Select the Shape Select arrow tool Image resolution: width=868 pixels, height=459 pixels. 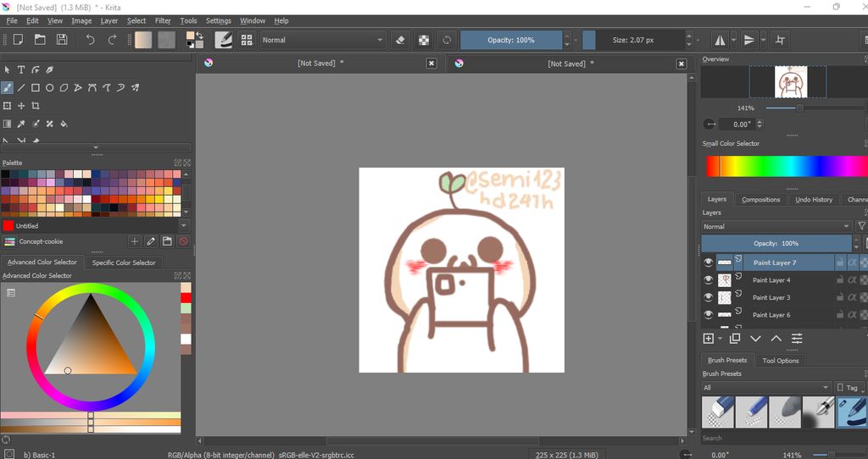[7, 69]
